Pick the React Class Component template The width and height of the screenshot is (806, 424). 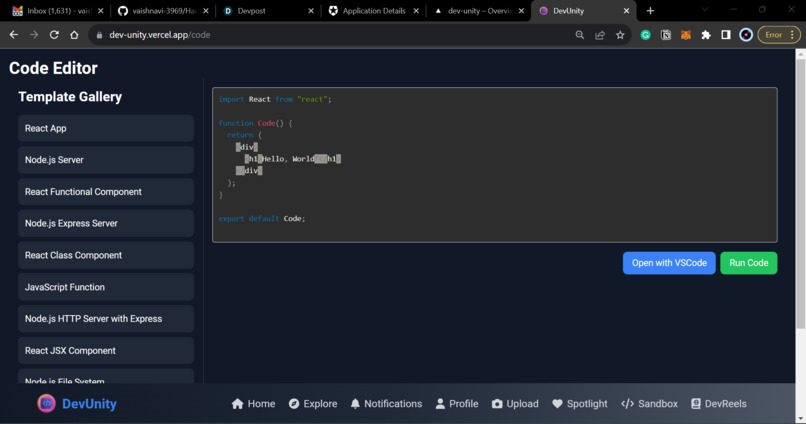tap(106, 255)
